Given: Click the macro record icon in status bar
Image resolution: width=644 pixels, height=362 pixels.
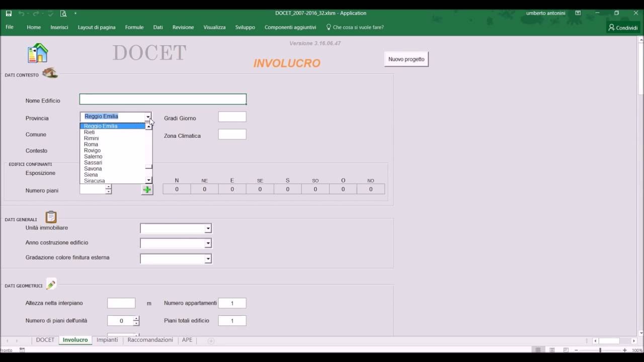Looking at the screenshot, I should click(22, 350).
